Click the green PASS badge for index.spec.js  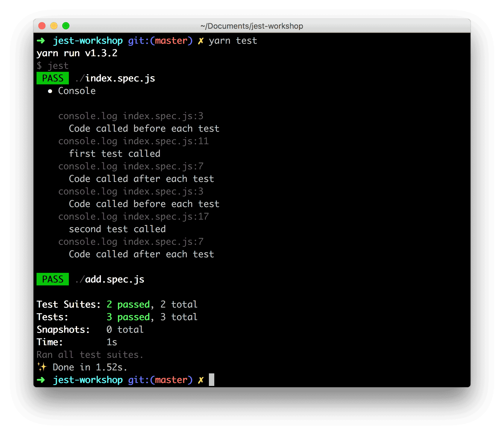pyautogui.click(x=53, y=78)
